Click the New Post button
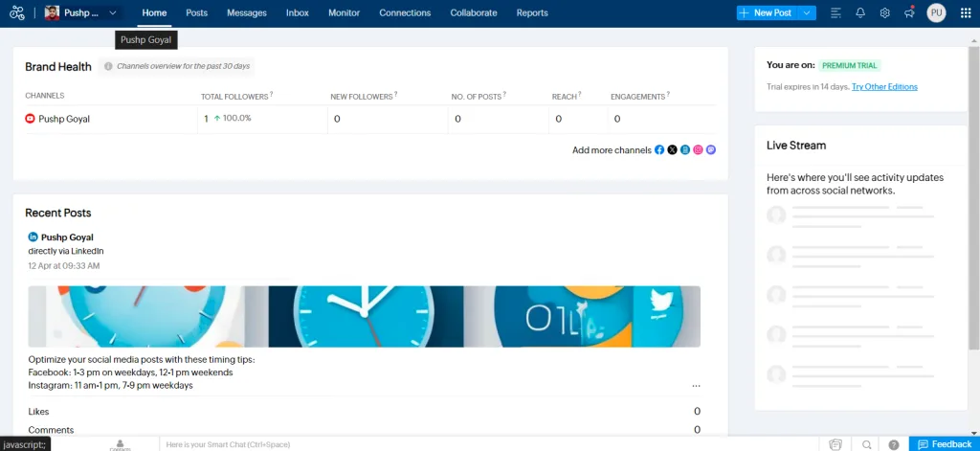 pyautogui.click(x=767, y=13)
